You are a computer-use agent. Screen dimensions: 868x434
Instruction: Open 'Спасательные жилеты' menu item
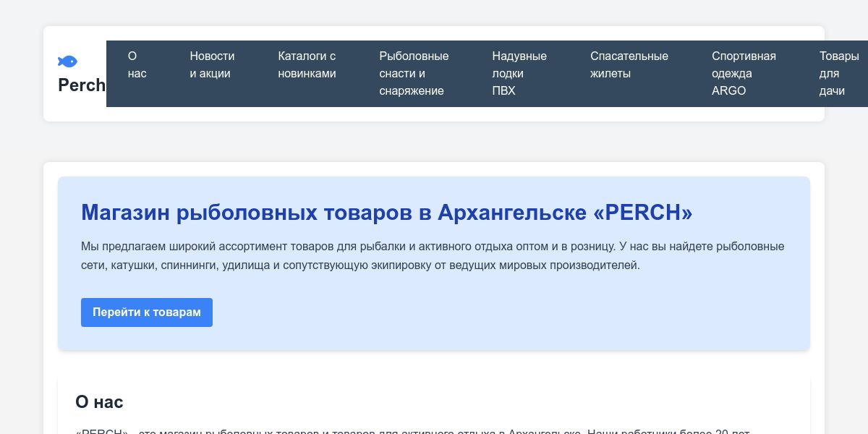coord(629,65)
